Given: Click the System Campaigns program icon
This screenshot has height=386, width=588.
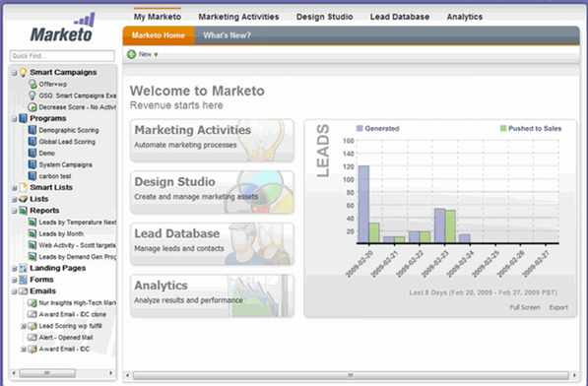Looking at the screenshot, I should (33, 164).
